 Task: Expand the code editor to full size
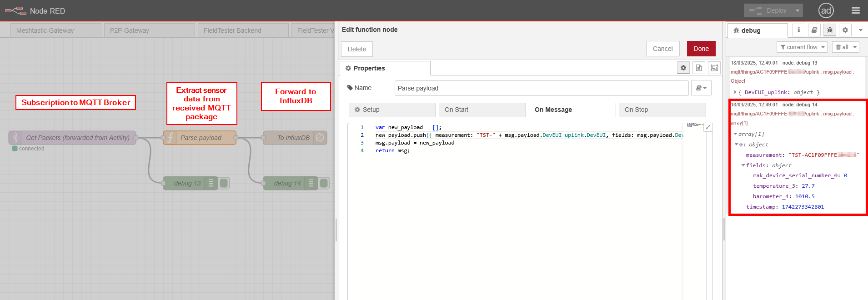(x=708, y=128)
